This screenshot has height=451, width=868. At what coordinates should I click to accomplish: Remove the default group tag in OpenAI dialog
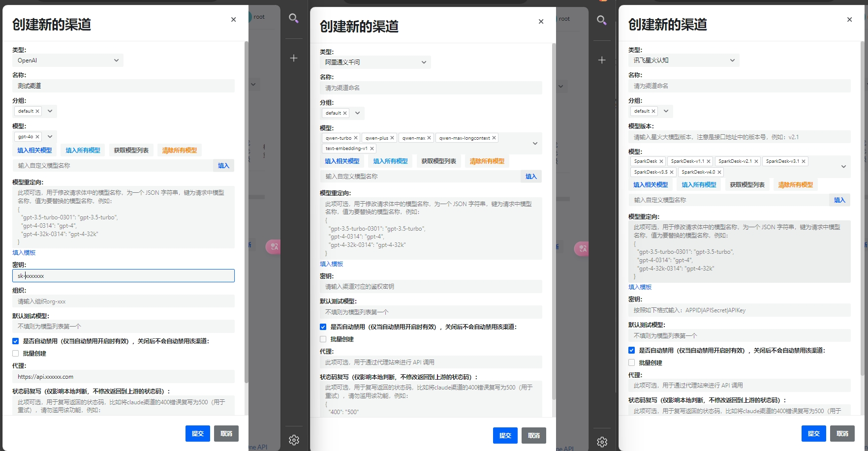tap(37, 111)
